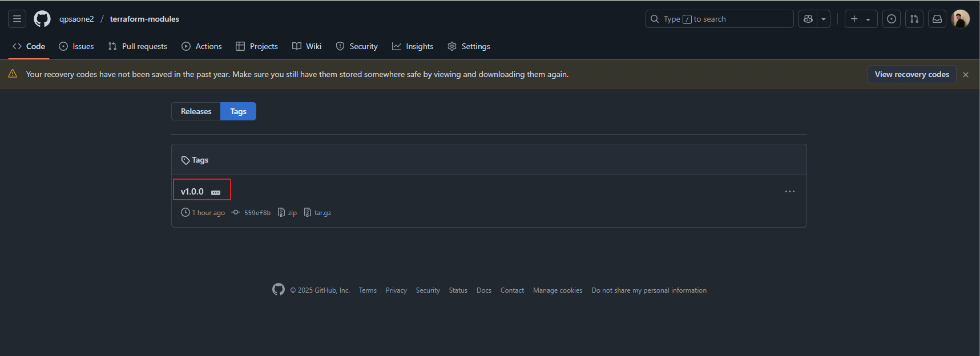Open the hamburger navigation menu

(x=17, y=19)
